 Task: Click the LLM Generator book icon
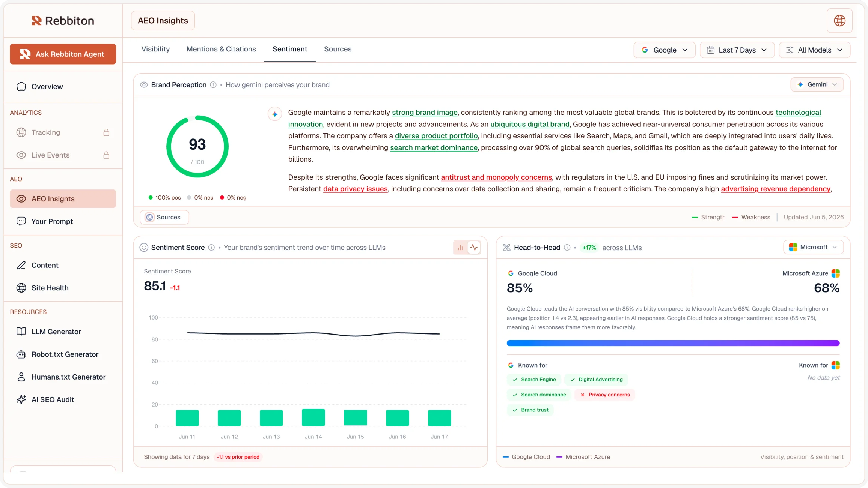(21, 332)
